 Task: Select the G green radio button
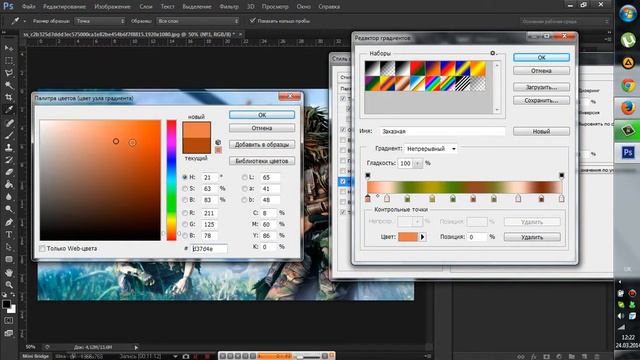185,224
